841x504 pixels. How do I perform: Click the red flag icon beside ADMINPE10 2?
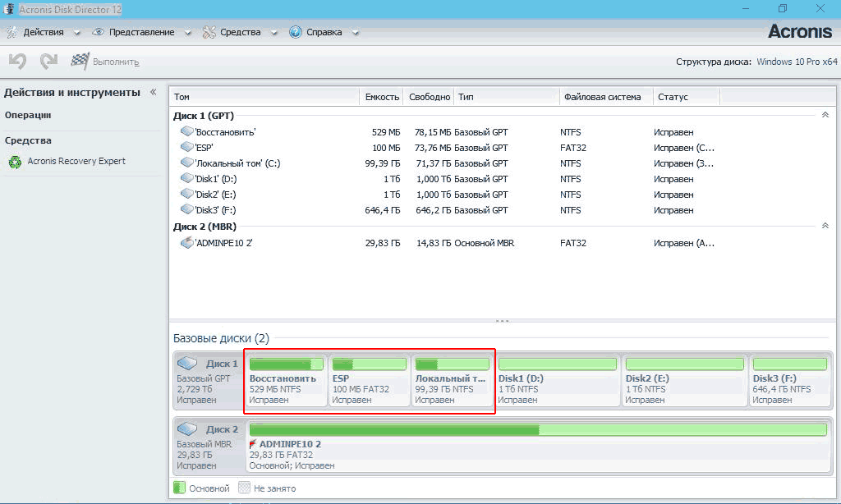tap(253, 444)
